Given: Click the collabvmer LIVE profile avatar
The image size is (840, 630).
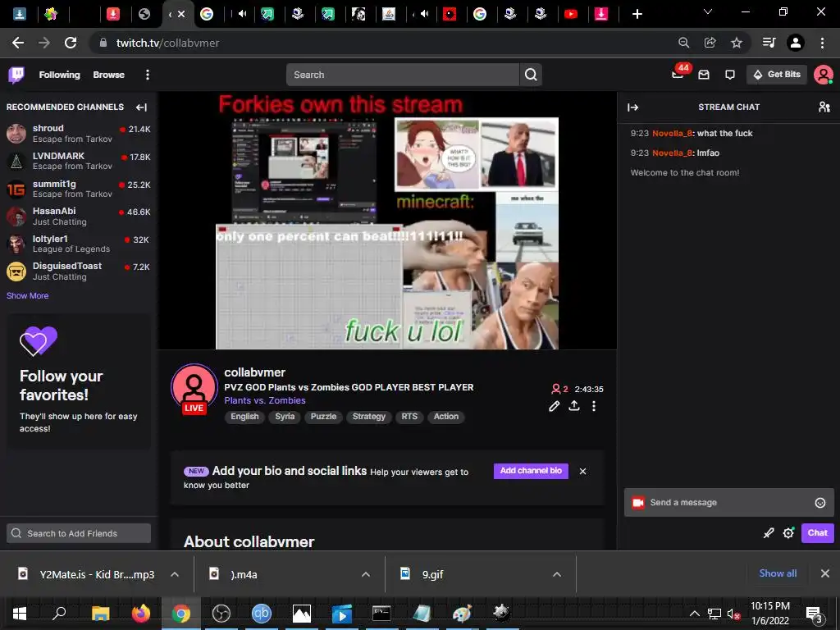Looking at the screenshot, I should [194, 388].
